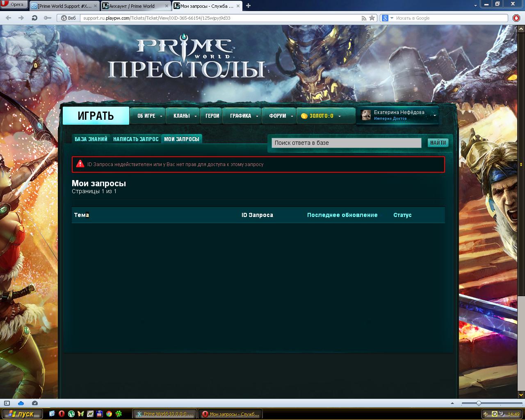Viewport: 525px width, 420px height.
Task: Expand the ОБ ИГРЕ dropdown arrow
Action: coord(161,116)
